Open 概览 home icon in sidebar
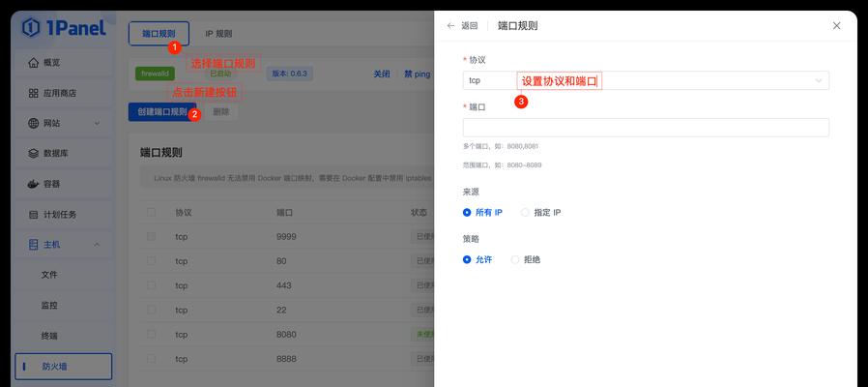868x387 pixels. point(33,63)
